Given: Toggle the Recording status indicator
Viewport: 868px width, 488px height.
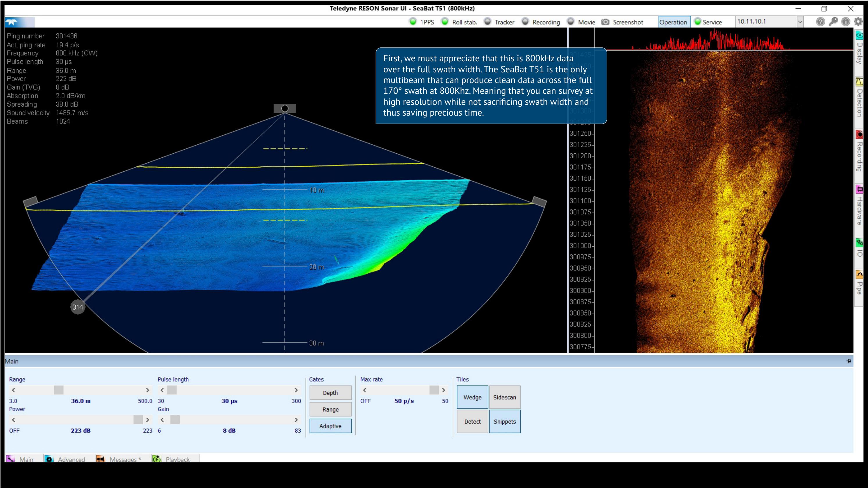Looking at the screenshot, I should tap(525, 21).
